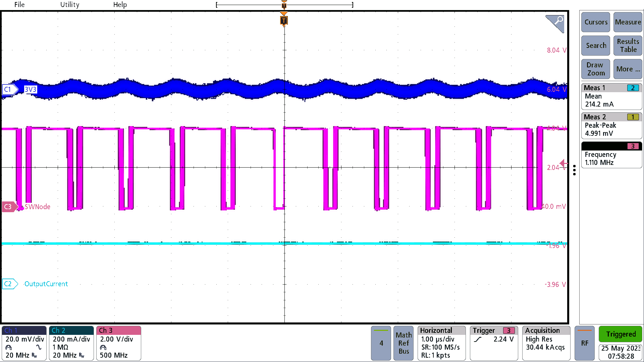Click the green Triggered status indicator
Screen dimensions: 644x362
620,334
